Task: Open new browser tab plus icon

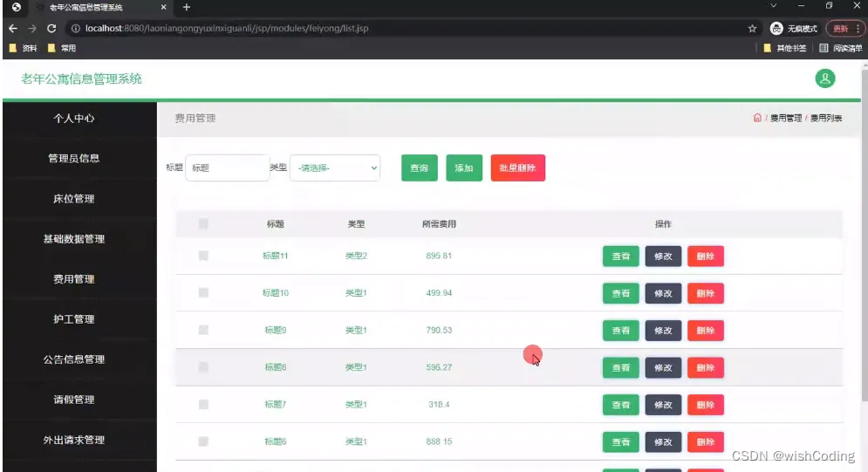Action: (x=187, y=7)
